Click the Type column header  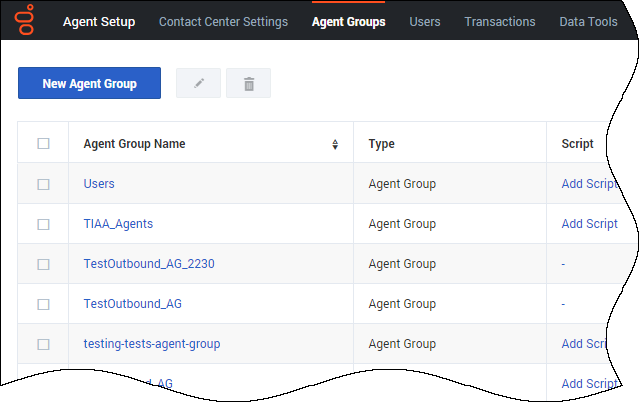[x=382, y=144]
